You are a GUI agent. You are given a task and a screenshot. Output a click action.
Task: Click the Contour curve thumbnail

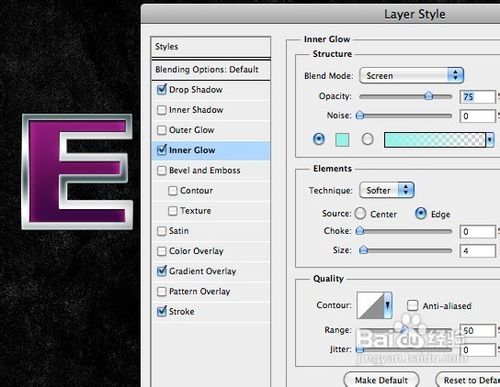pos(370,305)
